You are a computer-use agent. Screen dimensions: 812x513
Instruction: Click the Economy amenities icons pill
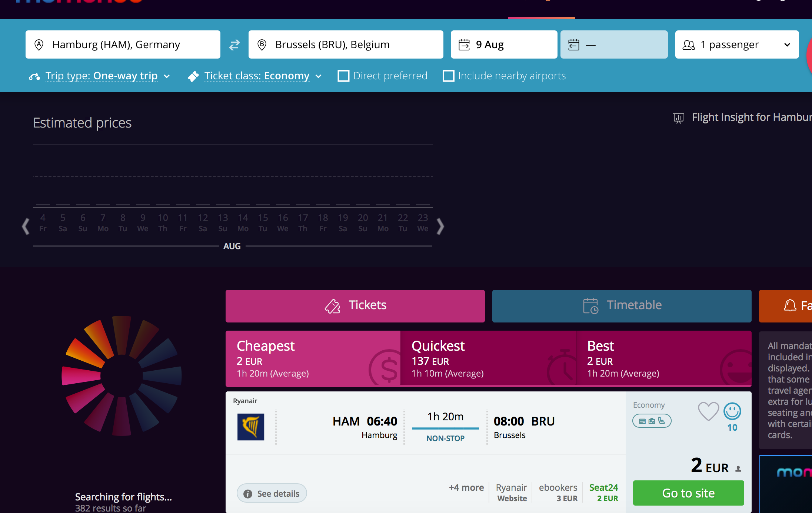tap(652, 421)
